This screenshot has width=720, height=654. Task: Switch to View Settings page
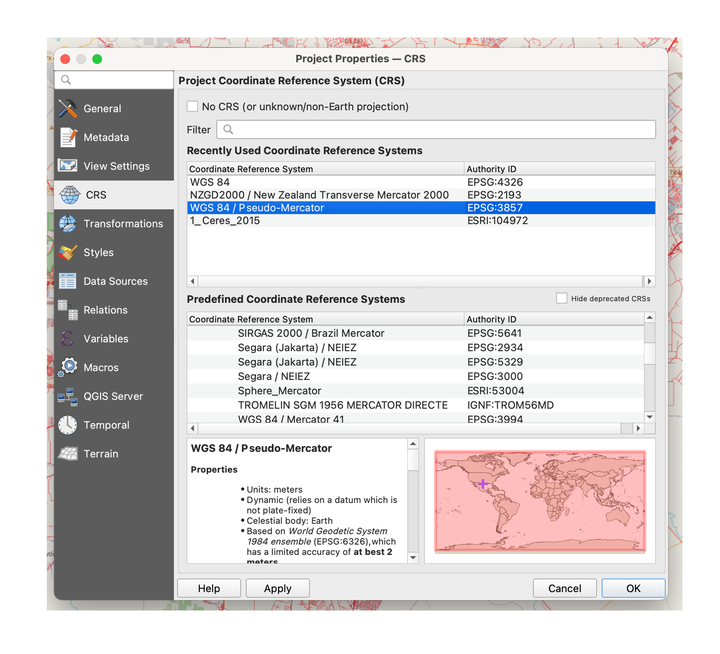114,166
